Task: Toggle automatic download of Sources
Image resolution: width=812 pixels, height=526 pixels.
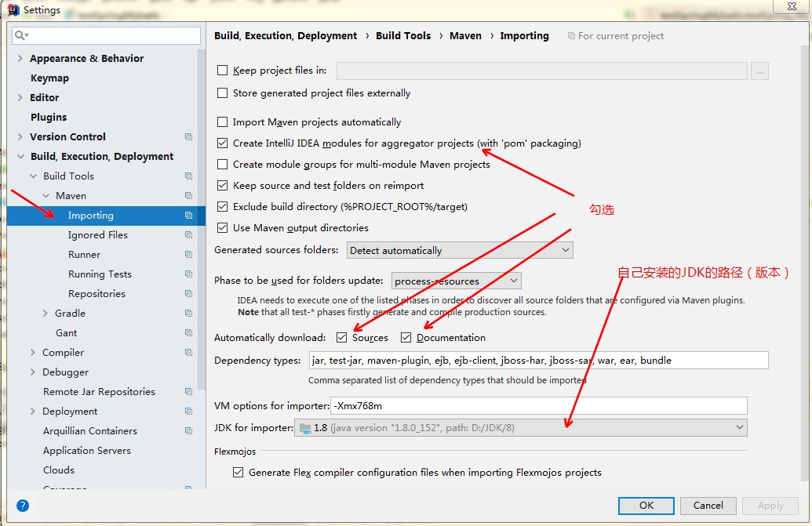Action: [x=342, y=338]
